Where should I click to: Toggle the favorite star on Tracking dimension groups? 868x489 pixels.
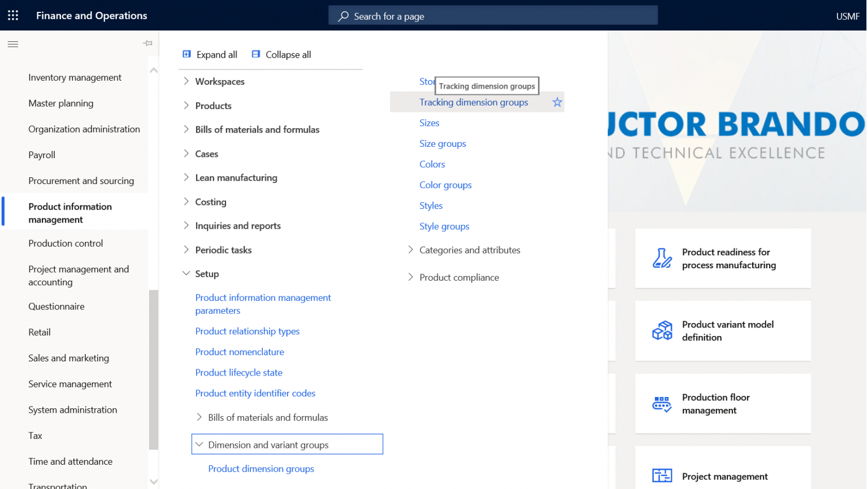(x=557, y=102)
